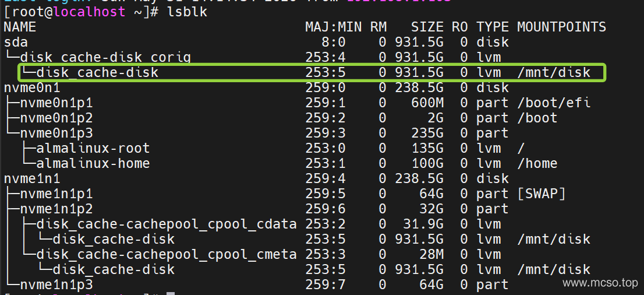Image resolution: width=644 pixels, height=295 pixels.
Task: Select the almalinux-root volume name
Action: coord(93,148)
